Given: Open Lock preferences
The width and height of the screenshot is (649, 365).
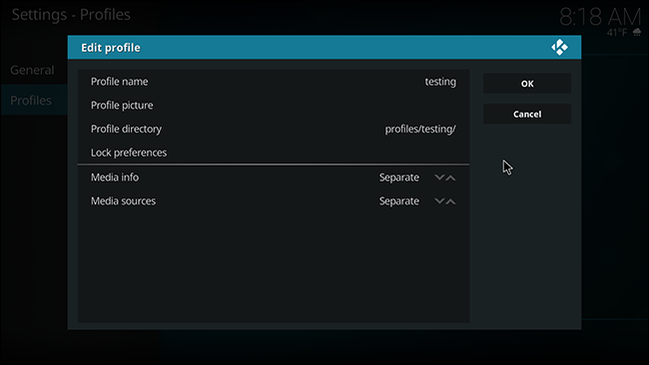Looking at the screenshot, I should click(x=274, y=152).
